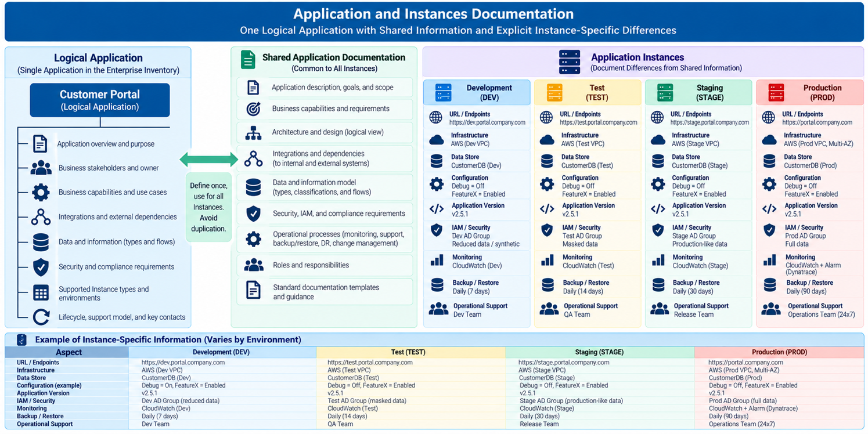The height and width of the screenshot is (434, 868).
Task: Click https://test.portal.company.com in the Test card
Action: tap(599, 122)
